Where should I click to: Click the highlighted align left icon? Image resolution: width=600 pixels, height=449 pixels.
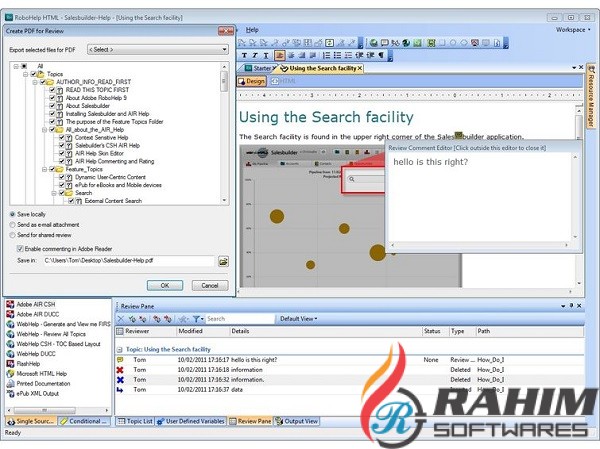(280, 56)
